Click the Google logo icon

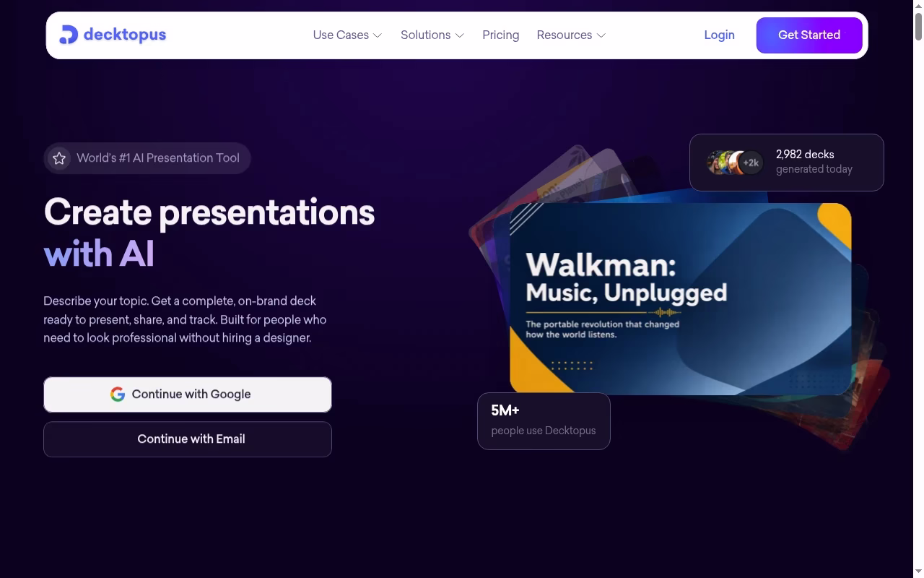point(118,394)
